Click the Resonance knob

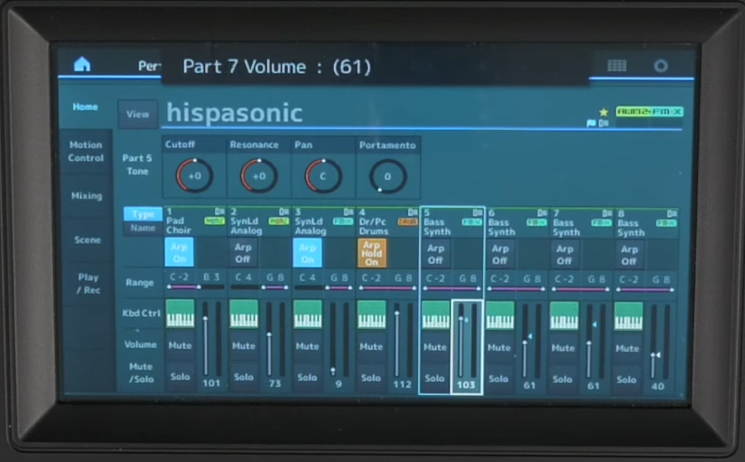[x=258, y=176]
